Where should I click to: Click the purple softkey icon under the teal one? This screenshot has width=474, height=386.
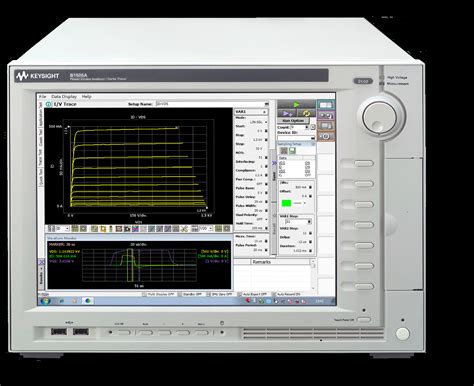[x=326, y=116]
